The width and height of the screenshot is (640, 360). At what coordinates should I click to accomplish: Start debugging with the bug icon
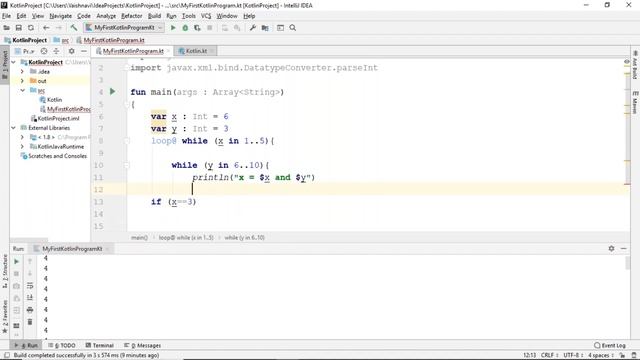[x=185, y=28]
